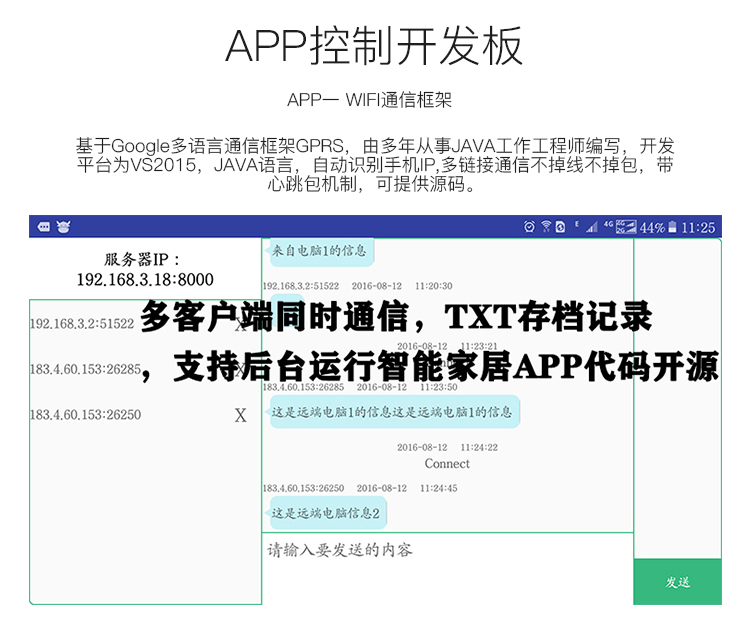750x626 pixels.
Task: Focus the 请输入要发送的内容 message input
Action: tap(447, 550)
